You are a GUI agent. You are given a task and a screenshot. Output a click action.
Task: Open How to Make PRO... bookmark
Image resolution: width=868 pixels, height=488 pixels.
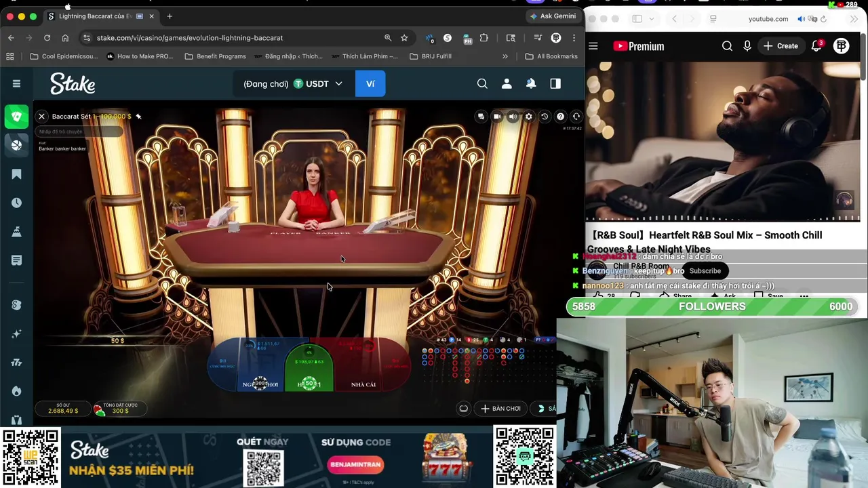(140, 56)
